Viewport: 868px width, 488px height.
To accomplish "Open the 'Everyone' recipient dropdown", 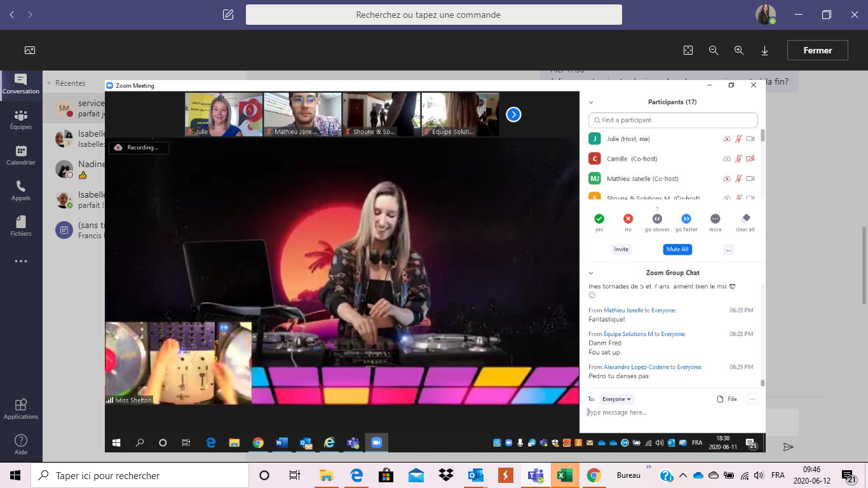I will (616, 399).
